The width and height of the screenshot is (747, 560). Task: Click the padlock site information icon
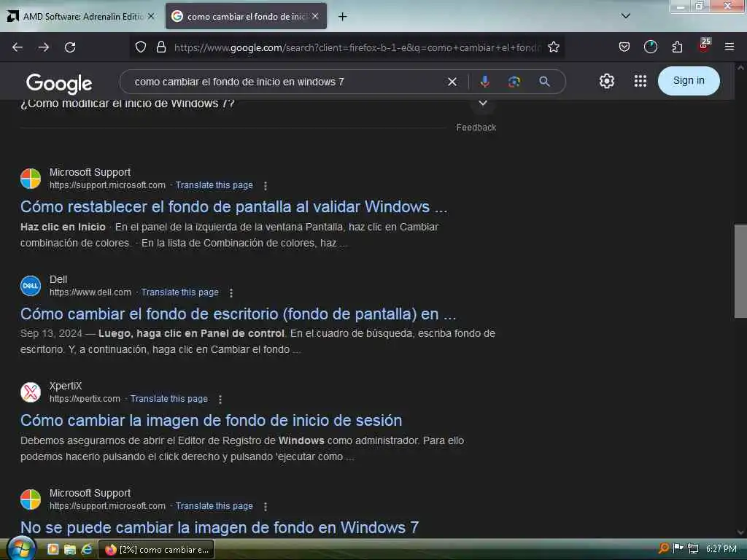161,47
